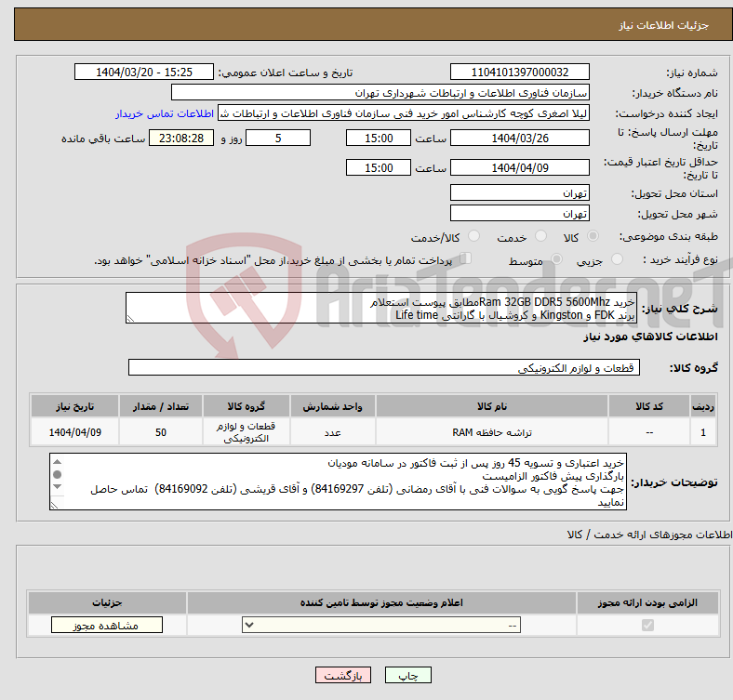Click the اعلام وضعیت مجوز column header
The height and width of the screenshot is (700, 733).
(381, 602)
